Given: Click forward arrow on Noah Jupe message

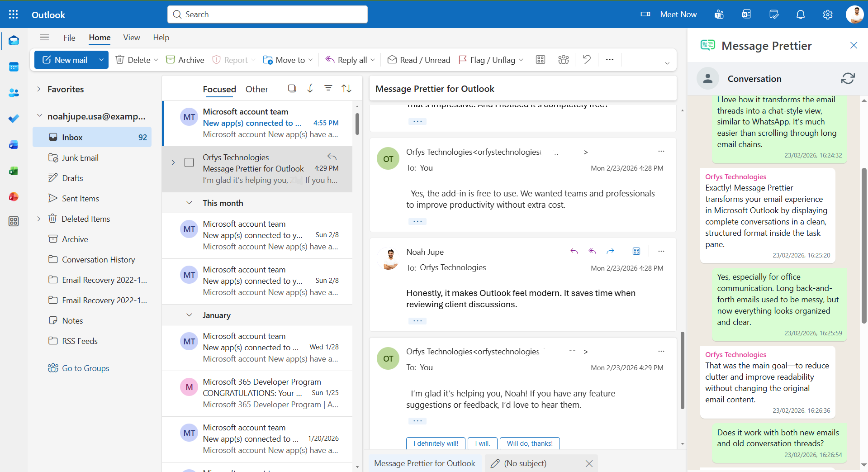Looking at the screenshot, I should 610,251.
